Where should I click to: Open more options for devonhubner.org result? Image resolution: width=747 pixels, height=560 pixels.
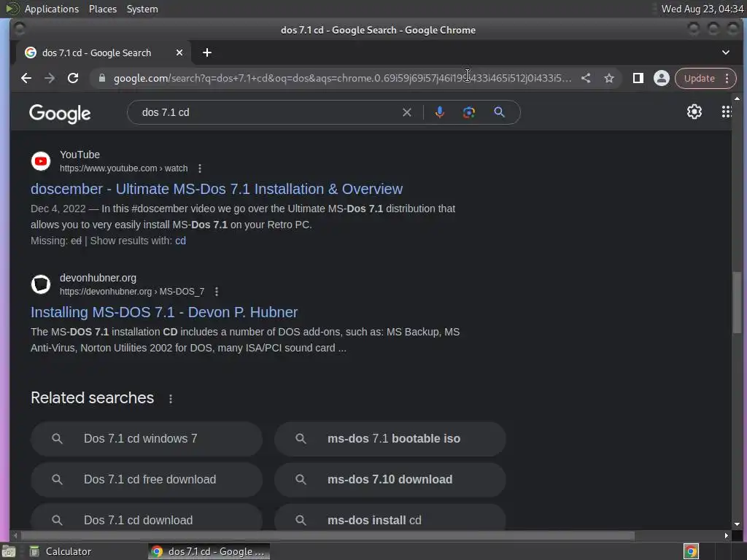217,292
